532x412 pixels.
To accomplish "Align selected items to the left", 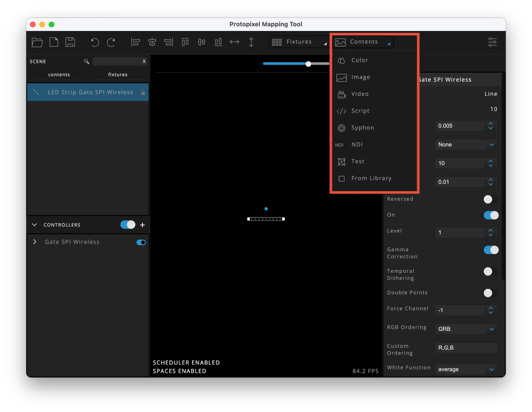I will pos(135,42).
